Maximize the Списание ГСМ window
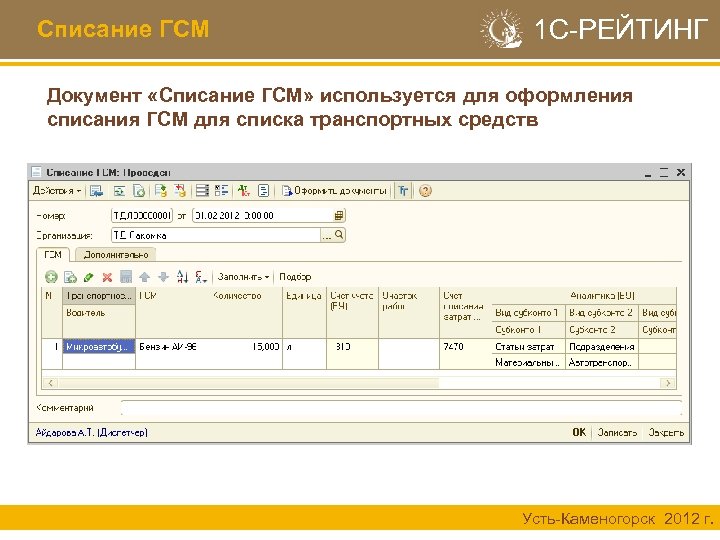The width and height of the screenshot is (720, 540). (x=664, y=173)
